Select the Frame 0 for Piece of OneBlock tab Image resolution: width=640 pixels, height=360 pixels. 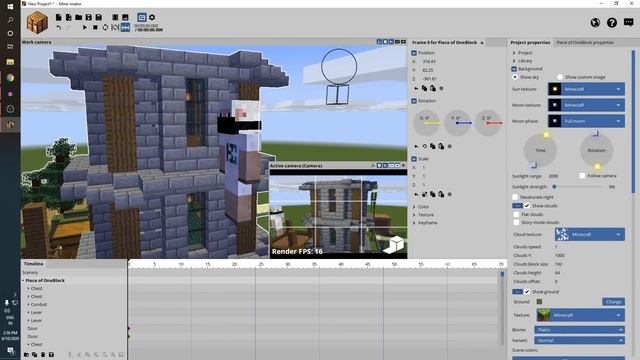coord(444,42)
